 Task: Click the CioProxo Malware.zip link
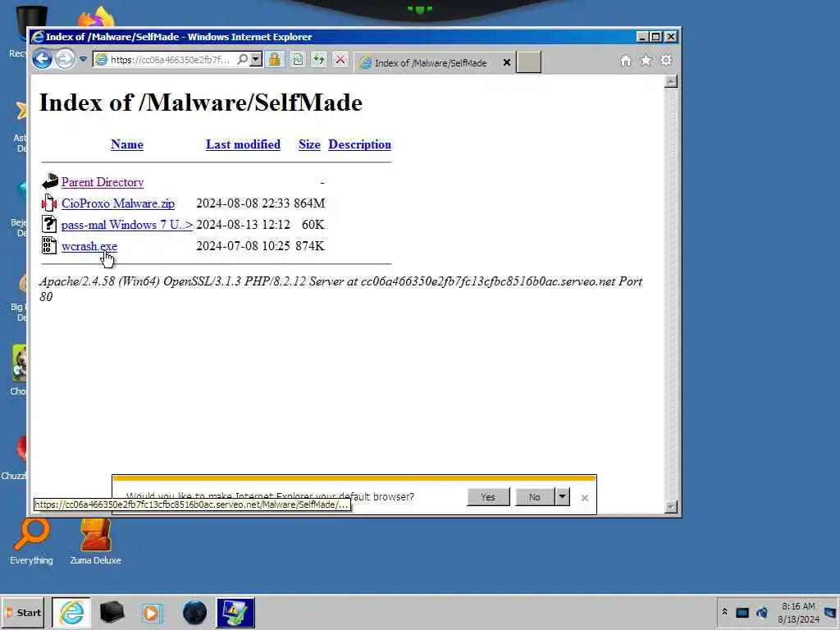118,203
